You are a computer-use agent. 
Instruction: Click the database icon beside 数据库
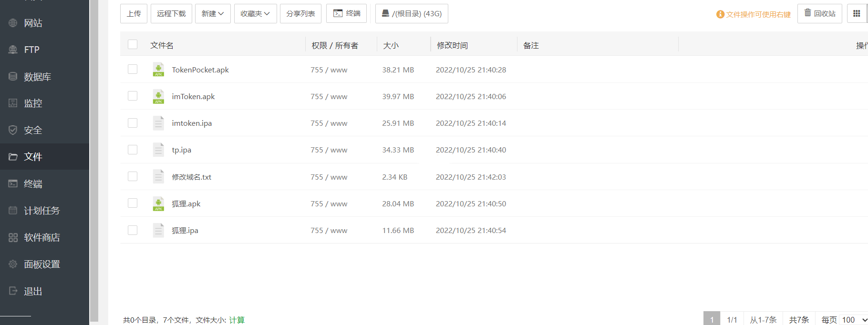tap(13, 76)
